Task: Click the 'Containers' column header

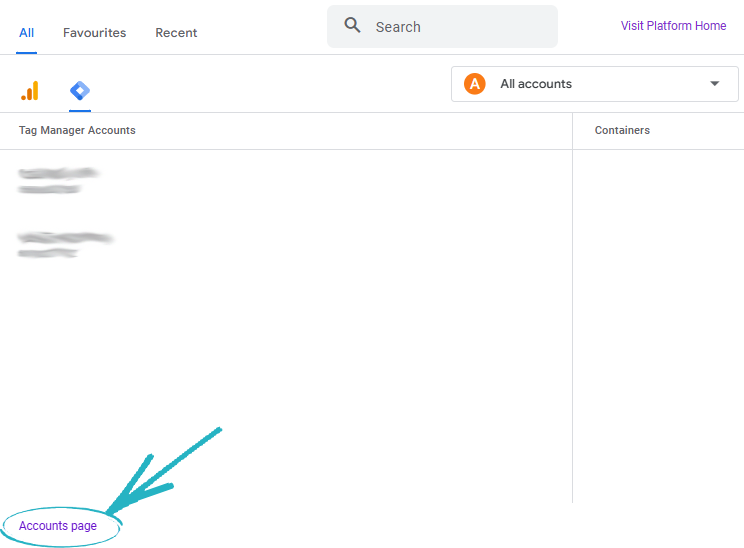Action: click(x=622, y=131)
